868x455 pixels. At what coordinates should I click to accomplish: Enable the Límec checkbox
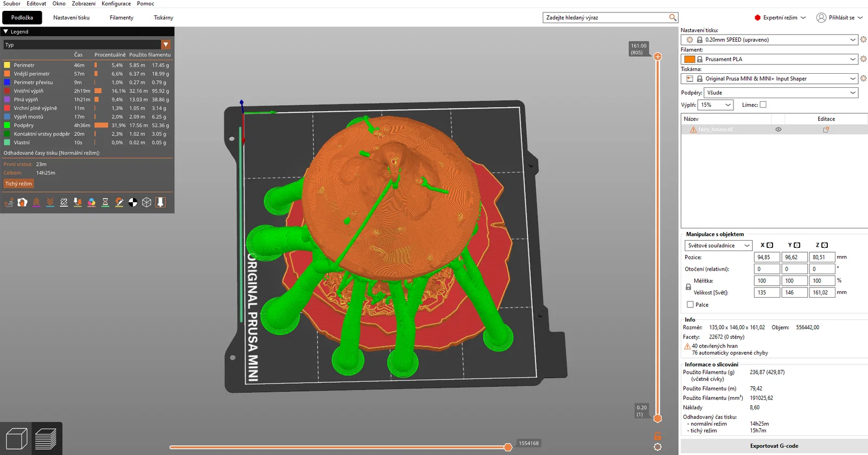tap(763, 105)
